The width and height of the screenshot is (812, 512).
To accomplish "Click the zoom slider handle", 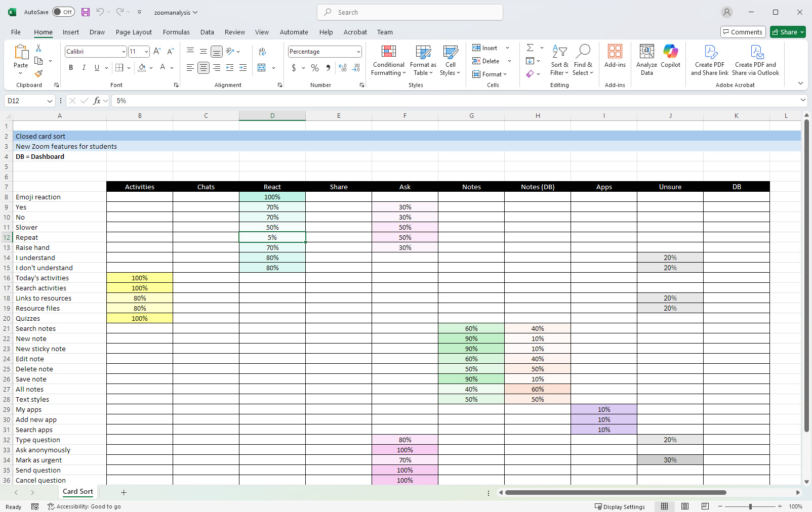I will pyautogui.click(x=750, y=506).
